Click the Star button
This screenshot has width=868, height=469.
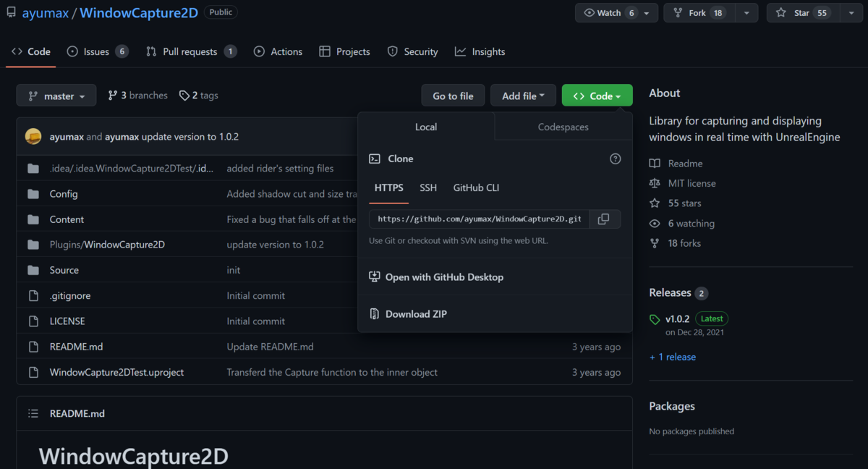pos(802,13)
